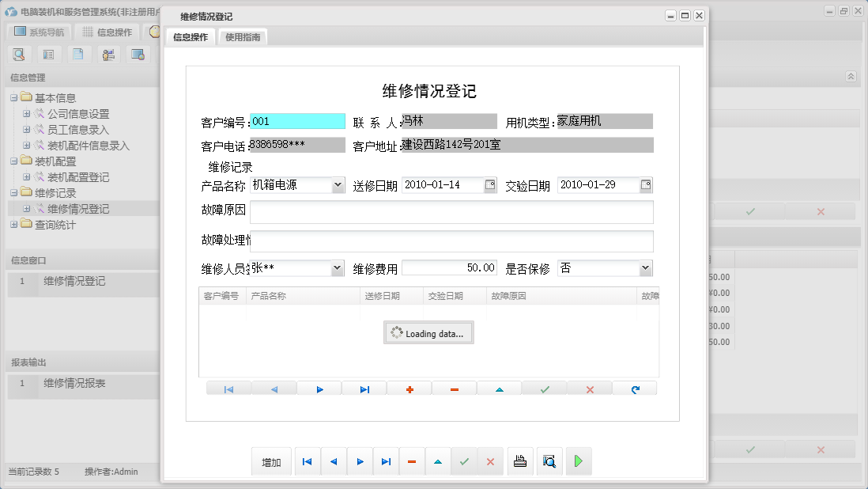Open the document icon on the toolbar

pyautogui.click(x=78, y=54)
